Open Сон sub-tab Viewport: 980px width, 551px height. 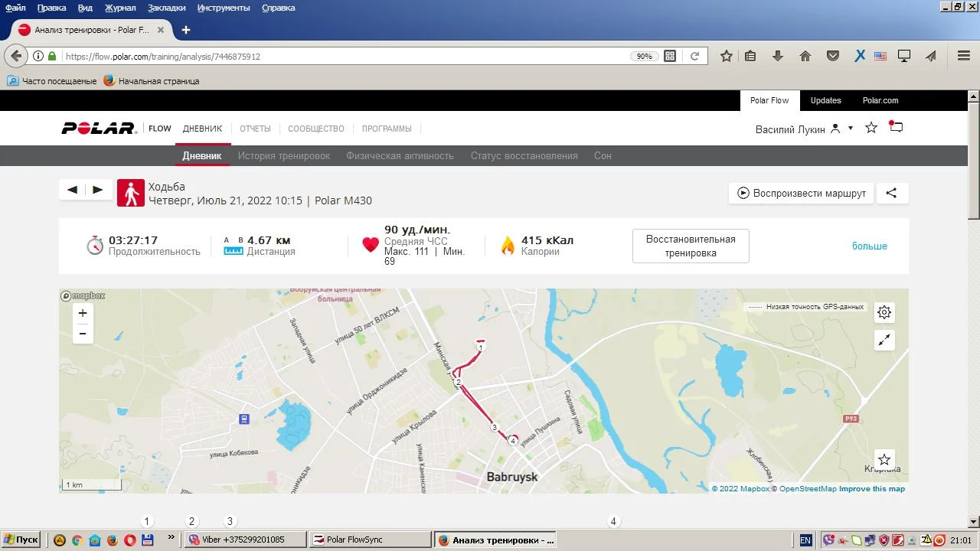[603, 155]
